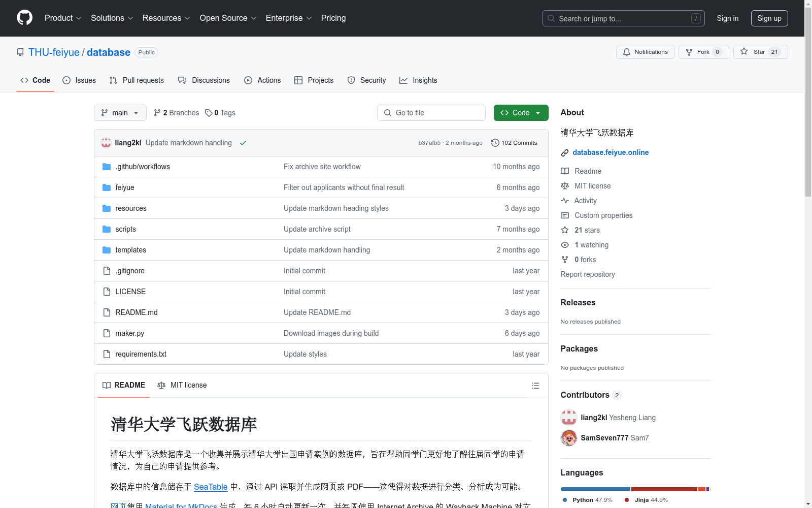Open commit 'Download images during build'
This screenshot has width=812, height=508.
(x=331, y=333)
